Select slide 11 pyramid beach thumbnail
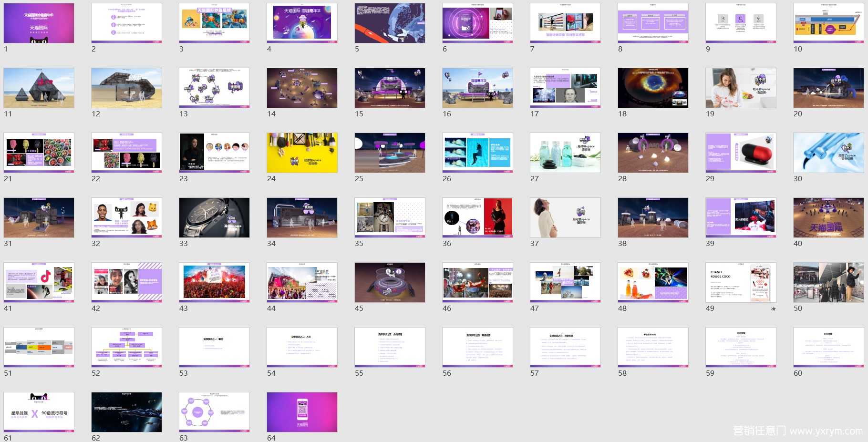Image resolution: width=868 pixels, height=442 pixels. coord(39,88)
